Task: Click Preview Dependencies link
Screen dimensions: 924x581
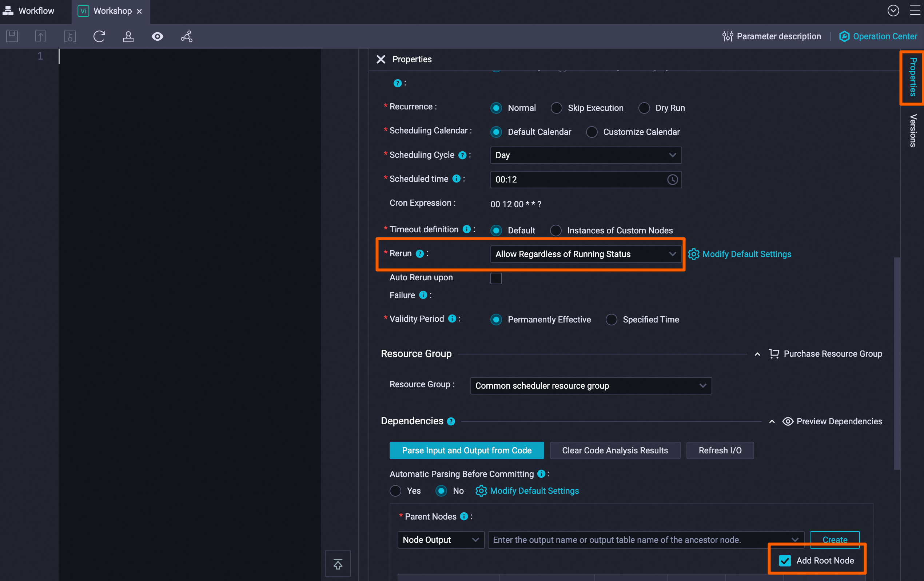Action: tap(832, 421)
